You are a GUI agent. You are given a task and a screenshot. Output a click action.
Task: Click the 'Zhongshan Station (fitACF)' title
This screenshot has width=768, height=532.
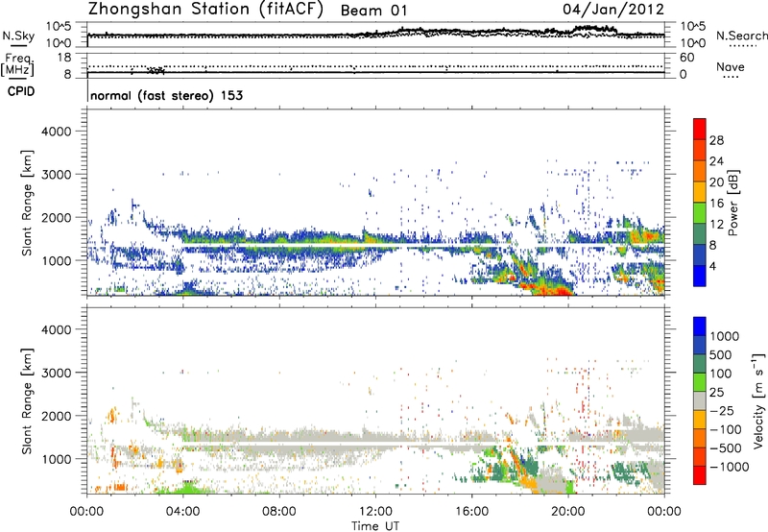(x=205, y=10)
